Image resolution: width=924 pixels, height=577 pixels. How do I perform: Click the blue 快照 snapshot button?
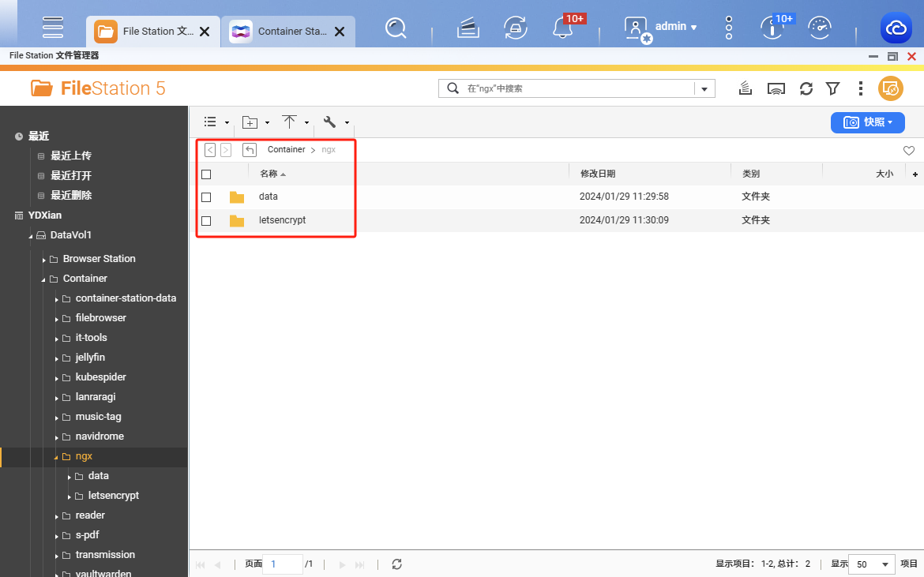(x=867, y=122)
